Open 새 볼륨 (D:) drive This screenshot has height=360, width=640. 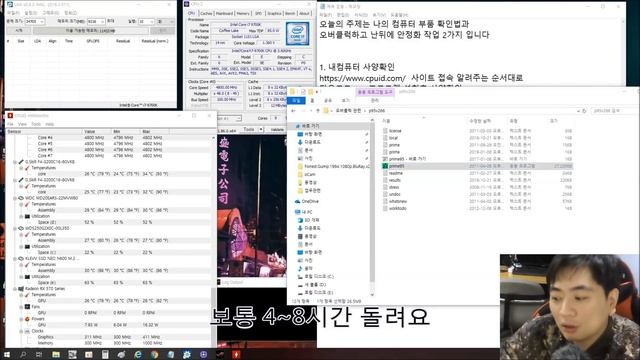tap(312, 284)
